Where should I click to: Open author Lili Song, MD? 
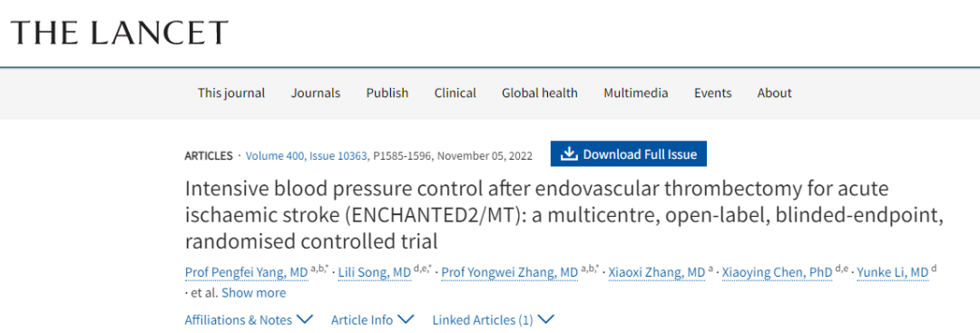coord(375,272)
